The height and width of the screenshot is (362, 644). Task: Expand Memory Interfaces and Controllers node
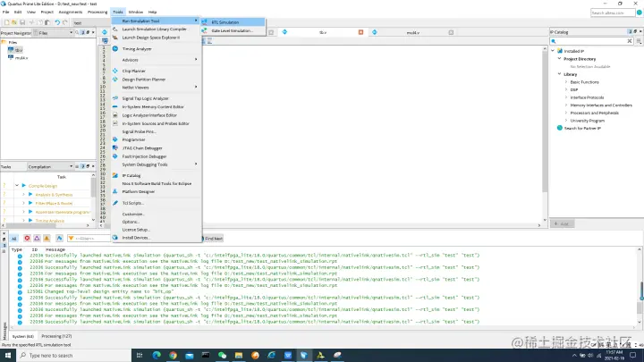(566, 105)
